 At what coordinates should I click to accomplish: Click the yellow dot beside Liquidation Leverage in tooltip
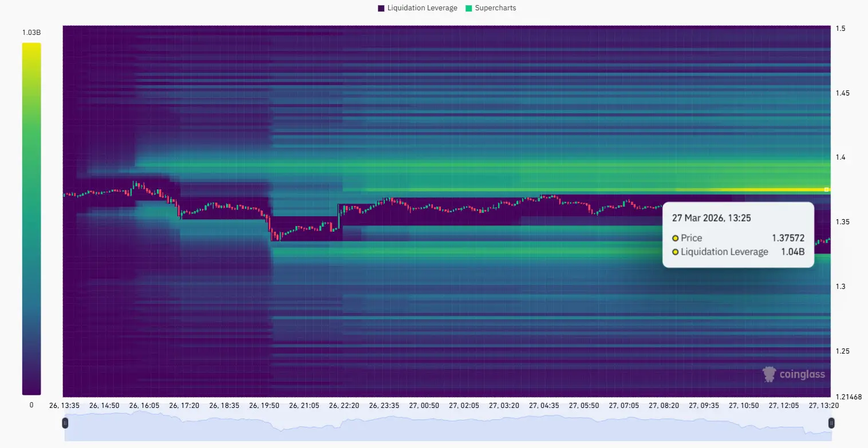tap(676, 252)
